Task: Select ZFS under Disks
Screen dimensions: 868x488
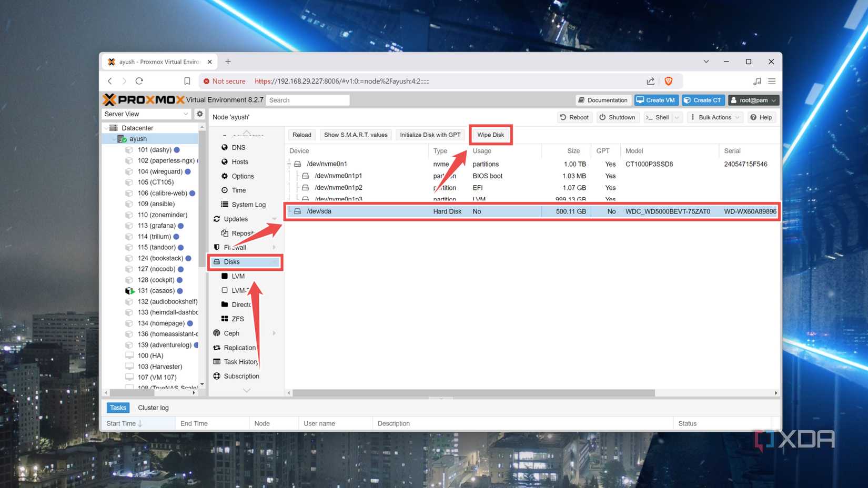Action: coord(237,319)
